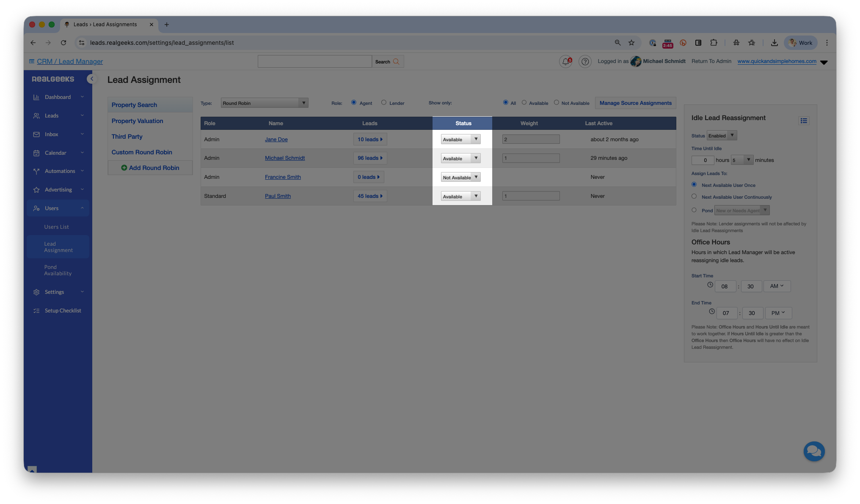Click the notifications bell icon
Viewport: 860px width, 504px height.
click(x=565, y=62)
